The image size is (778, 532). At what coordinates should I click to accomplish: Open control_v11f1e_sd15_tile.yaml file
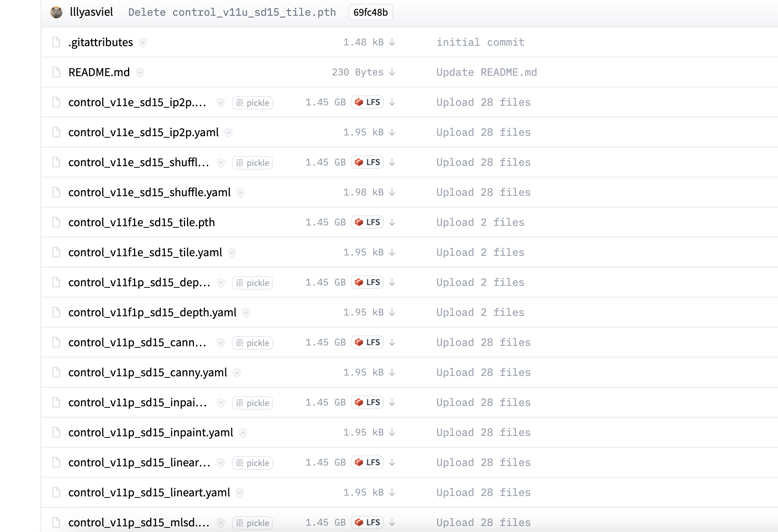[x=145, y=252]
